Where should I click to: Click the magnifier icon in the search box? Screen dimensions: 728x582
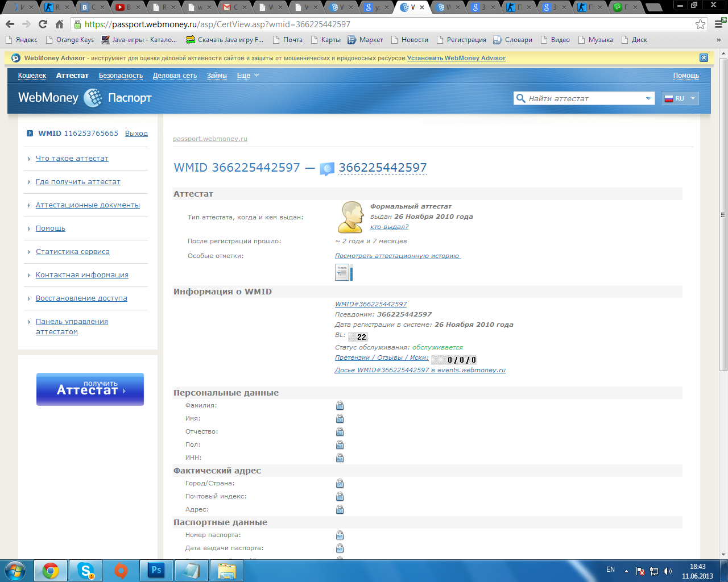pyautogui.click(x=520, y=98)
